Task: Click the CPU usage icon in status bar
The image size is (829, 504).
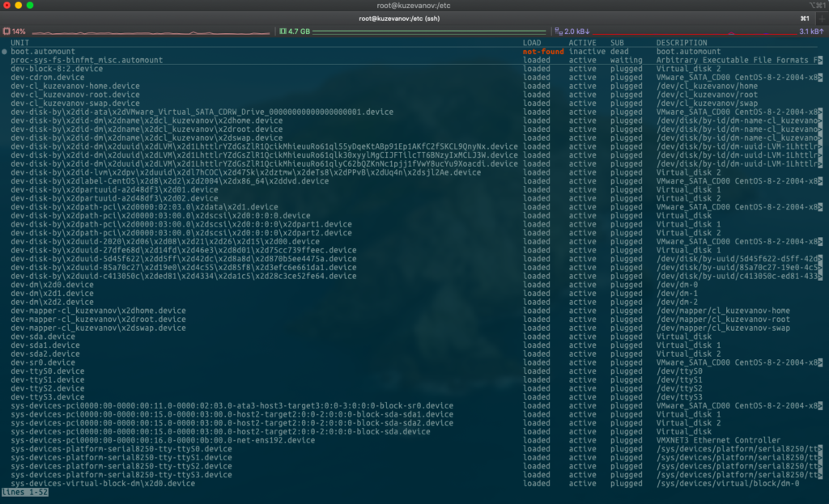Action: coord(6,32)
